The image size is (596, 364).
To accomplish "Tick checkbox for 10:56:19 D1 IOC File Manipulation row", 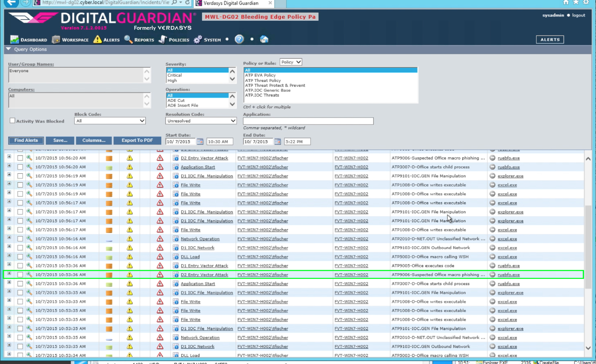I will coord(20,176).
